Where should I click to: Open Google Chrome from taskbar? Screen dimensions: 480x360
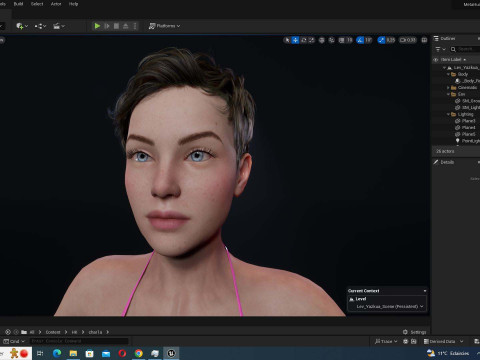coord(139,353)
